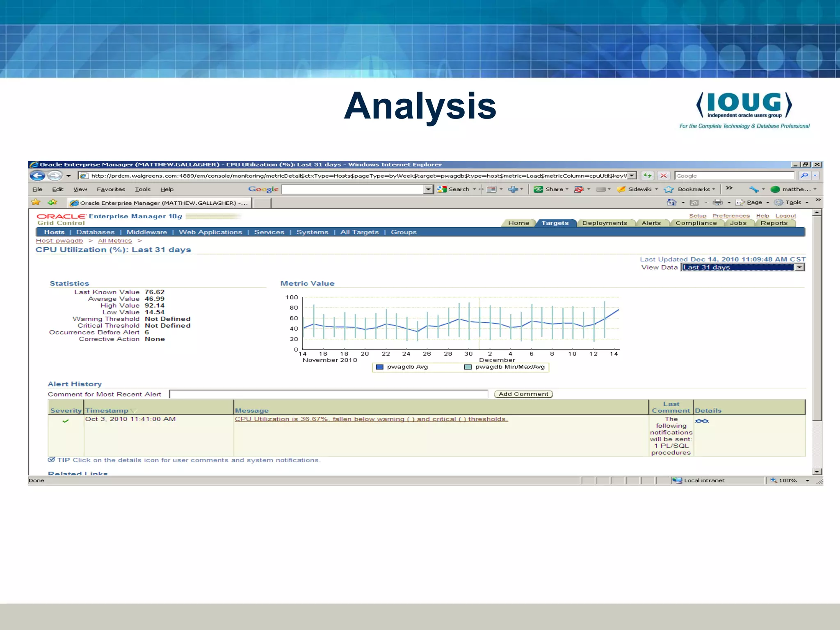
Task: Click the pwagdb Avg legend swatch
Action: [x=379, y=367]
